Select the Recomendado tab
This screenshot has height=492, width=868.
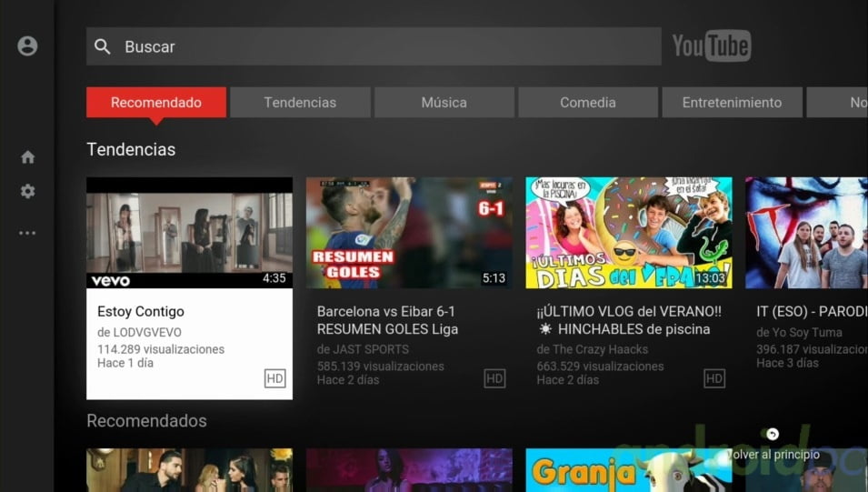pos(156,103)
